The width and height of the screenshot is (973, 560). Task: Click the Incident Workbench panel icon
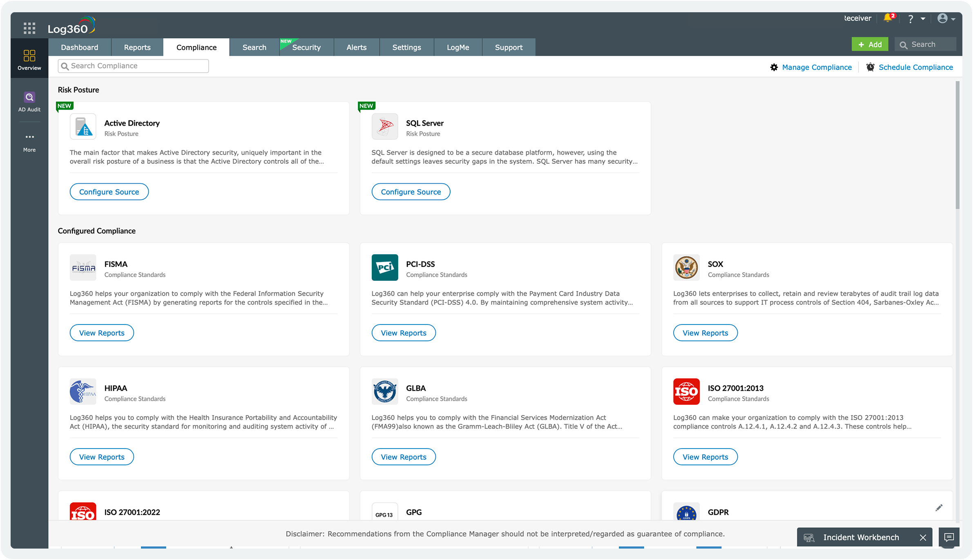click(809, 538)
